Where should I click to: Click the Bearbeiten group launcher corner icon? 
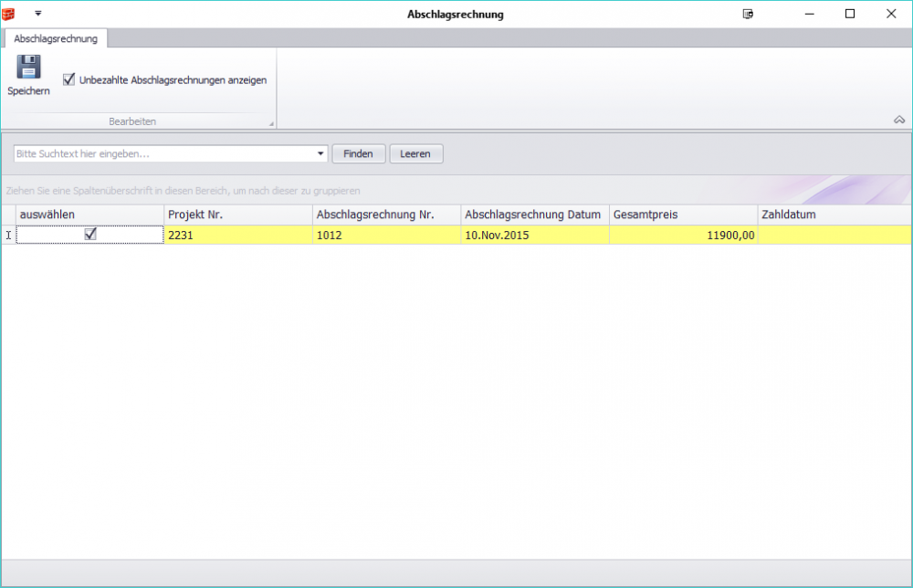pos(270,123)
